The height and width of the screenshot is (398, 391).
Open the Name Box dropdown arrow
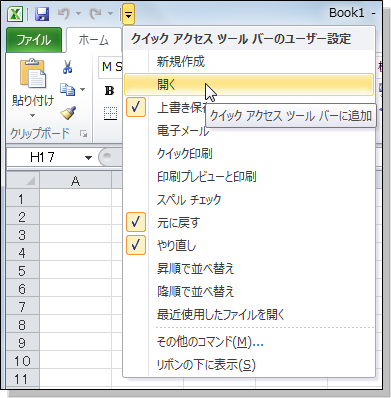click(x=88, y=158)
